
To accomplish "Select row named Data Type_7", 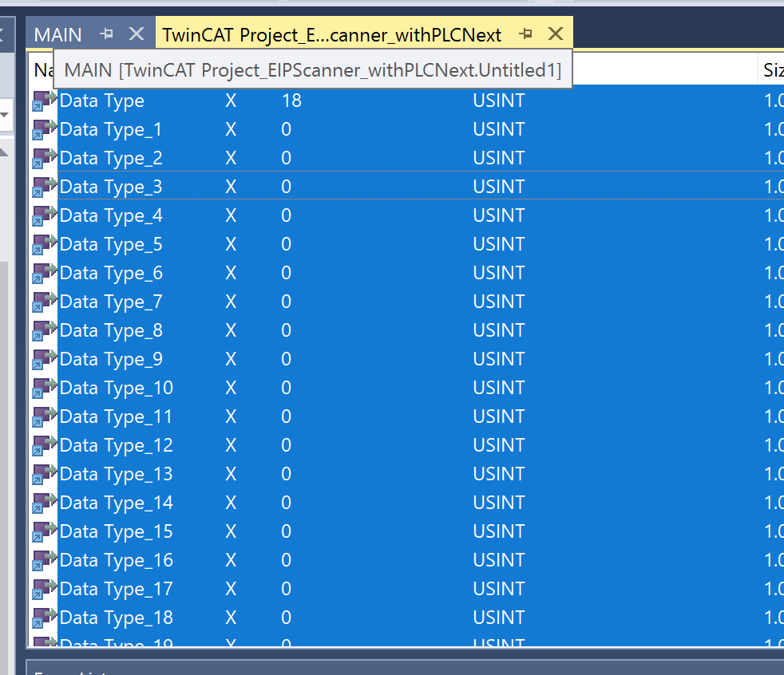I will point(111,302).
